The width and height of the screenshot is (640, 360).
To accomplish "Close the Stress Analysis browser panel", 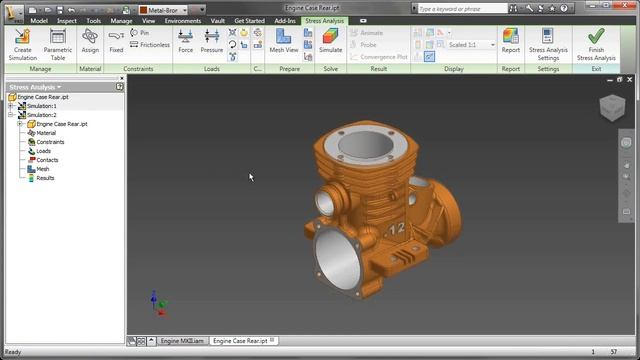I will [x=121, y=78].
